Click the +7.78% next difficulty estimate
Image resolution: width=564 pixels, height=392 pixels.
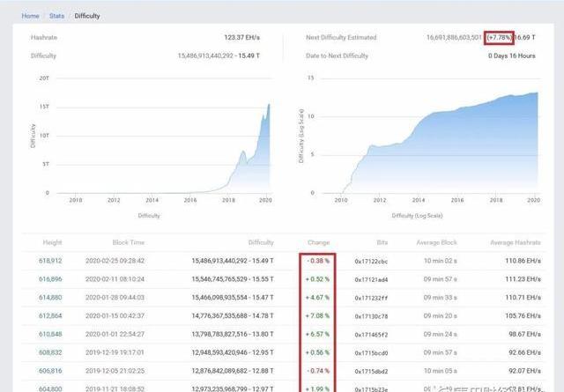point(499,39)
